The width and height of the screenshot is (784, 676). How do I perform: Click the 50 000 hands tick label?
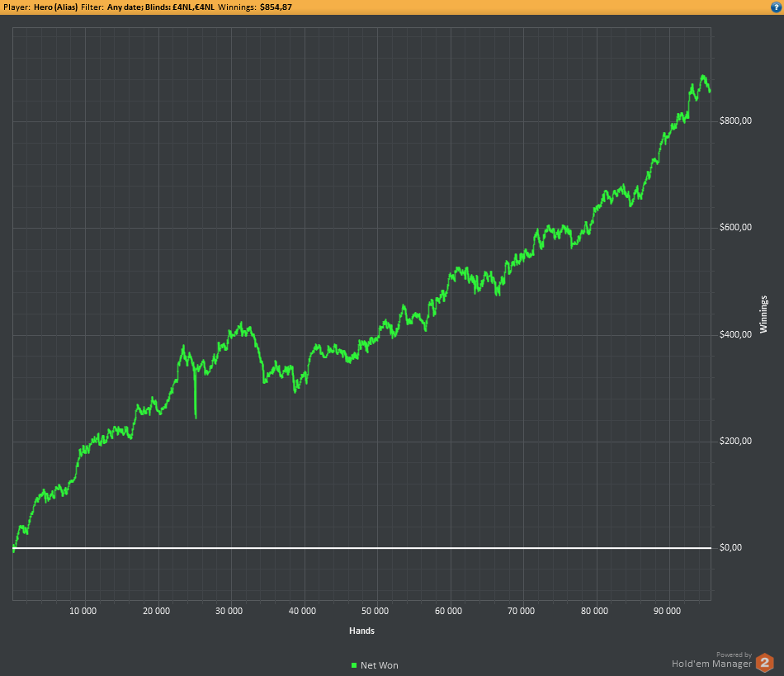point(375,611)
